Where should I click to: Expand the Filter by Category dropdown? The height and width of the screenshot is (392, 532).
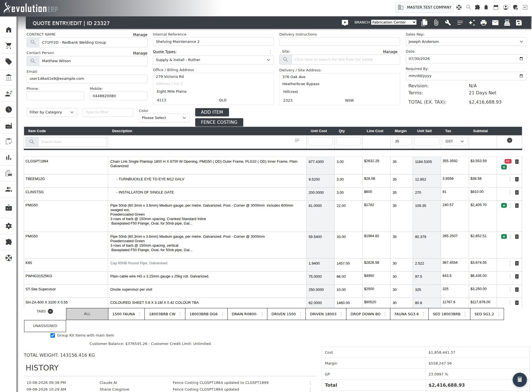pos(52,112)
